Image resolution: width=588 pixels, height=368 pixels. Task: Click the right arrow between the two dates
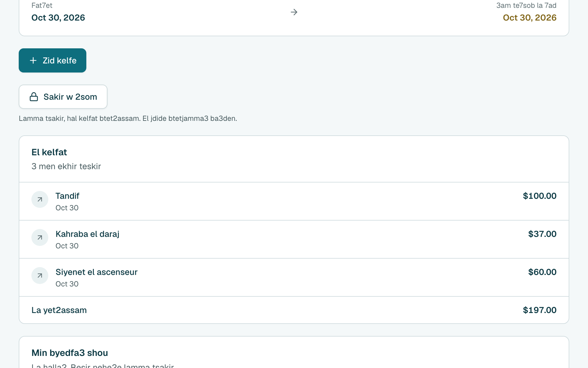[x=294, y=12]
